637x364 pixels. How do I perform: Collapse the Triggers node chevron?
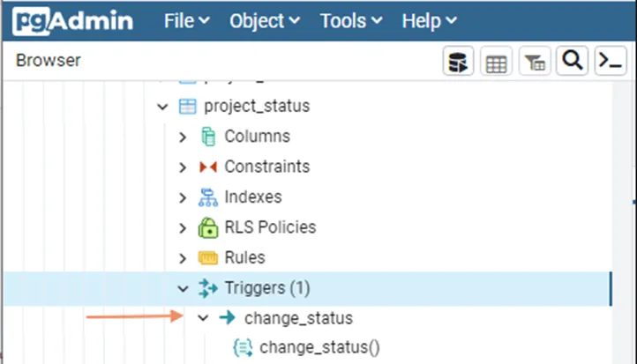tap(184, 288)
